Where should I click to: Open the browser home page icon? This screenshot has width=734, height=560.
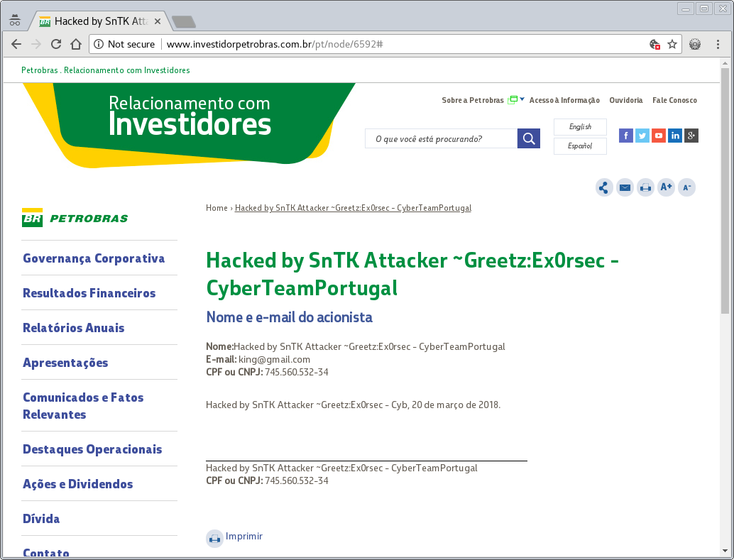(x=76, y=44)
